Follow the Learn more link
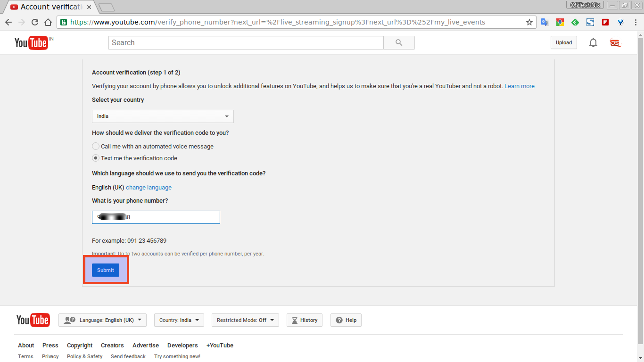Image resolution: width=644 pixels, height=362 pixels. 520,86
